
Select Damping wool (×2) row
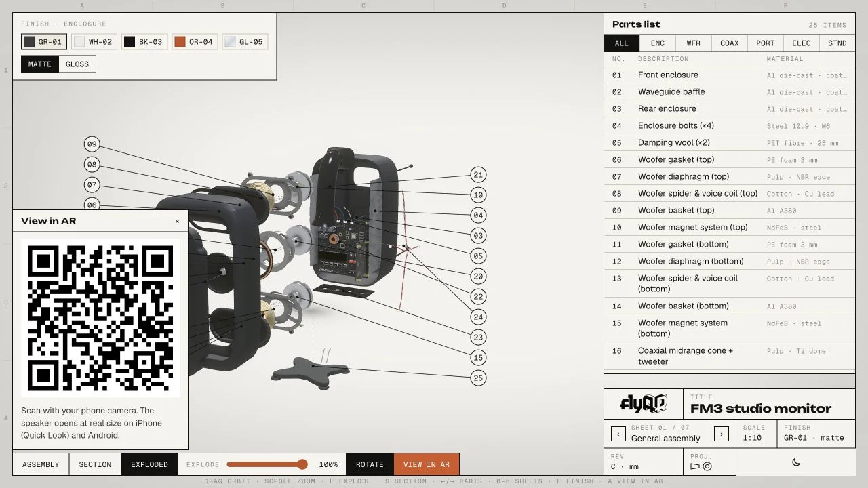point(730,143)
